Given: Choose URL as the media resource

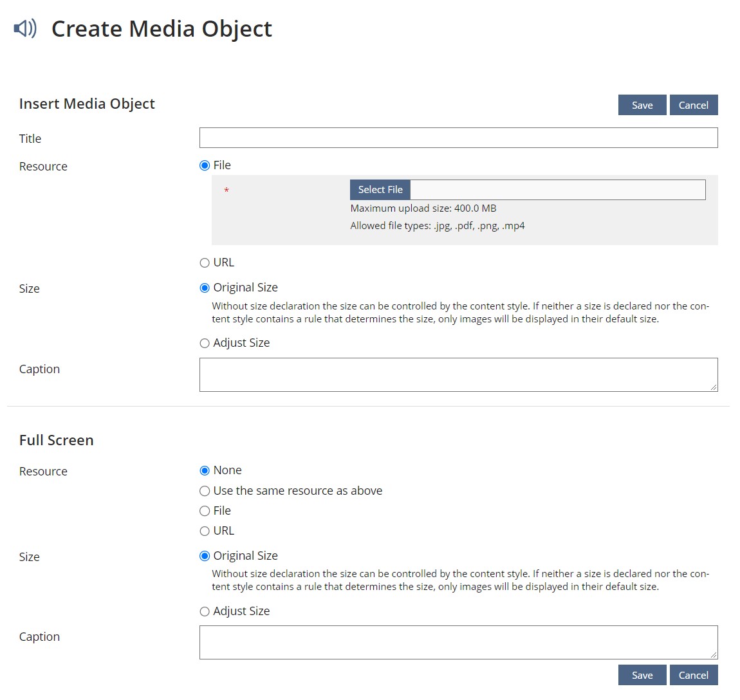Looking at the screenshot, I should [x=205, y=262].
